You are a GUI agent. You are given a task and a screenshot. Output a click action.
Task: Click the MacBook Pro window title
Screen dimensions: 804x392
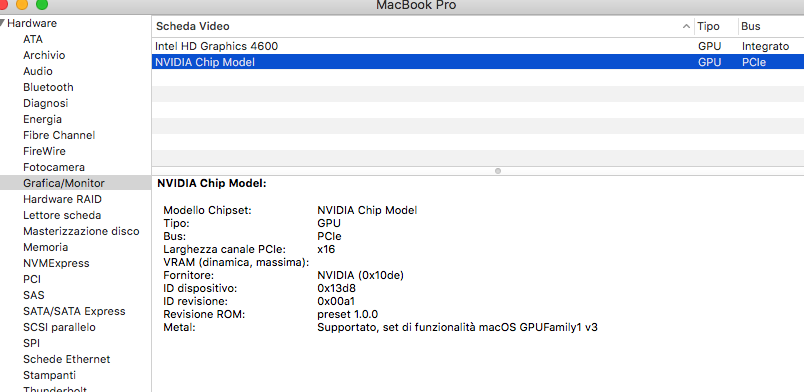click(416, 5)
